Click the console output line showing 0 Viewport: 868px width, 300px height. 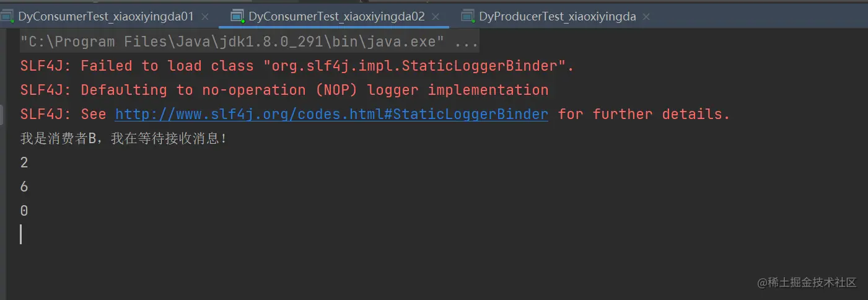point(24,211)
